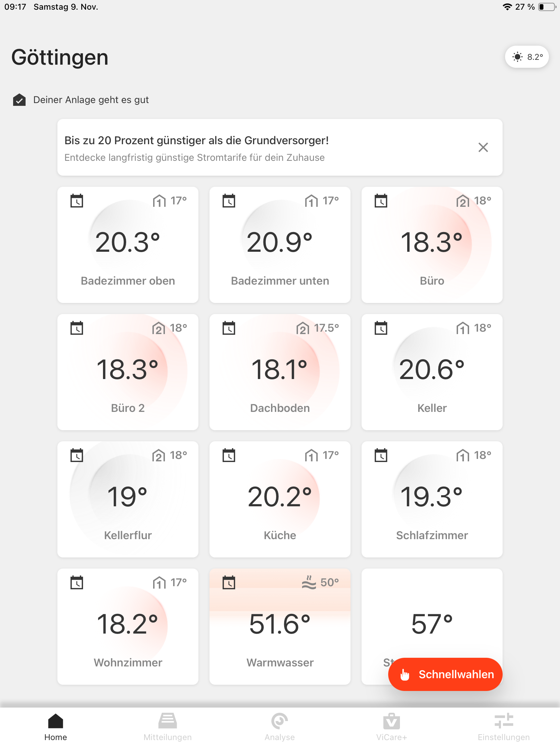Screen dimensions: 560x747
Task: Tap the Schnellwahlen button
Action: (x=445, y=674)
